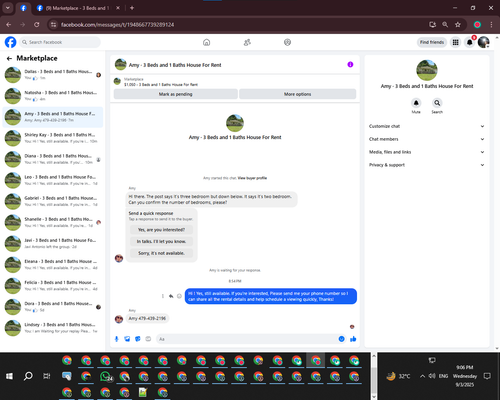Click More options button
This screenshot has height=400, width=500.
pyautogui.click(x=297, y=94)
